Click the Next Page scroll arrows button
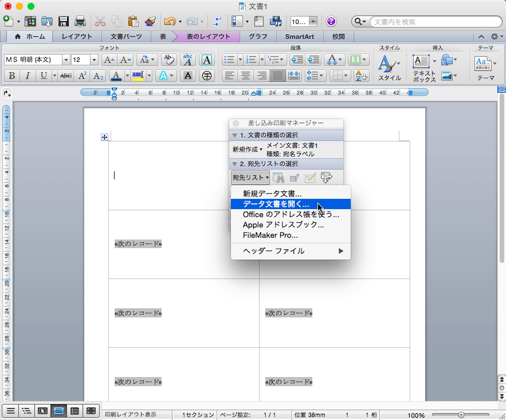The image size is (506, 420). click(502, 397)
